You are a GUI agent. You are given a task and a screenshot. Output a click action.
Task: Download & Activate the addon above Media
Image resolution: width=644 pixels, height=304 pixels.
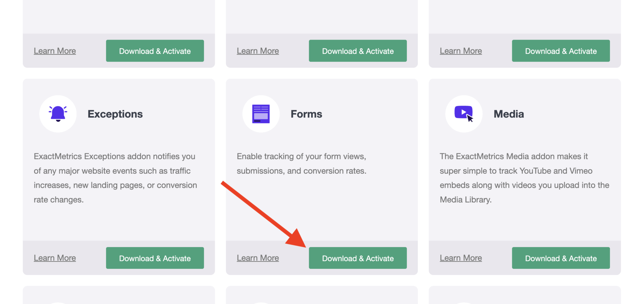click(561, 51)
